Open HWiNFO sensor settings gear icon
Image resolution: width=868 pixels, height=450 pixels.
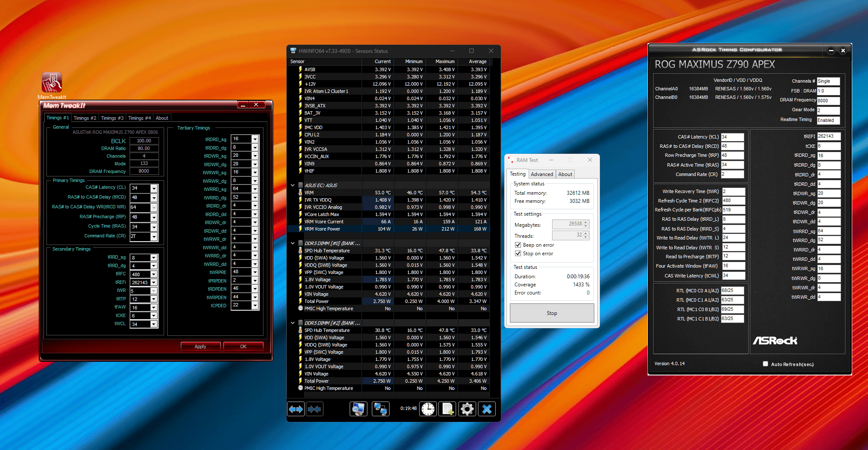click(467, 409)
